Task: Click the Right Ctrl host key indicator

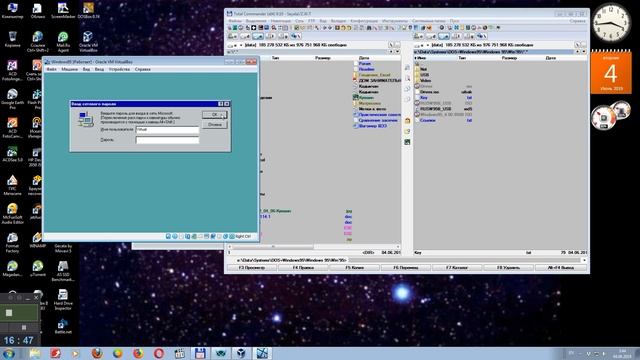Action: (243, 236)
